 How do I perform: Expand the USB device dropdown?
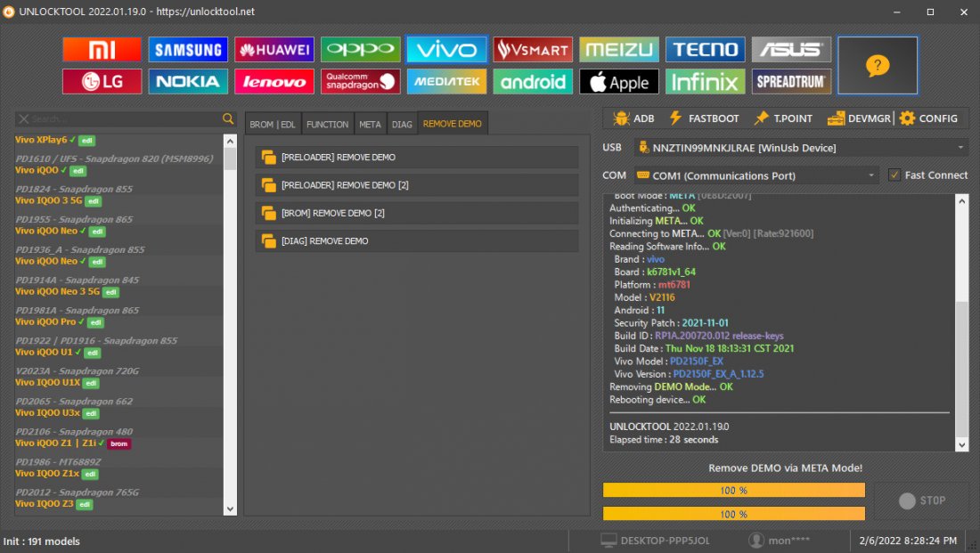960,148
